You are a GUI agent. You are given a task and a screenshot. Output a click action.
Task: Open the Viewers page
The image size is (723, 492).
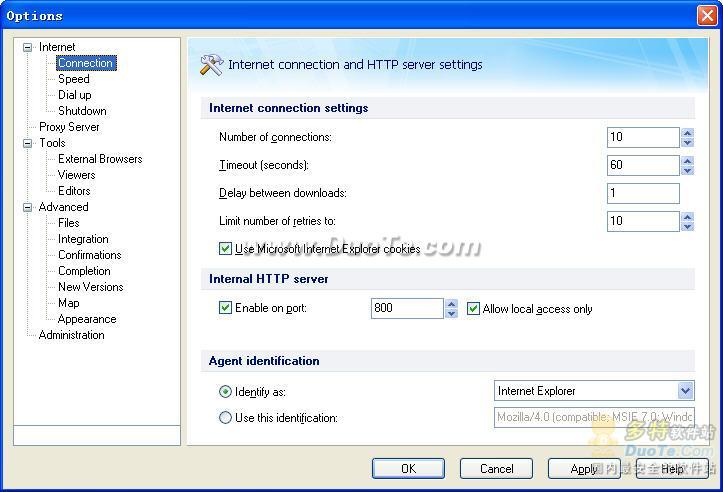tap(77, 175)
